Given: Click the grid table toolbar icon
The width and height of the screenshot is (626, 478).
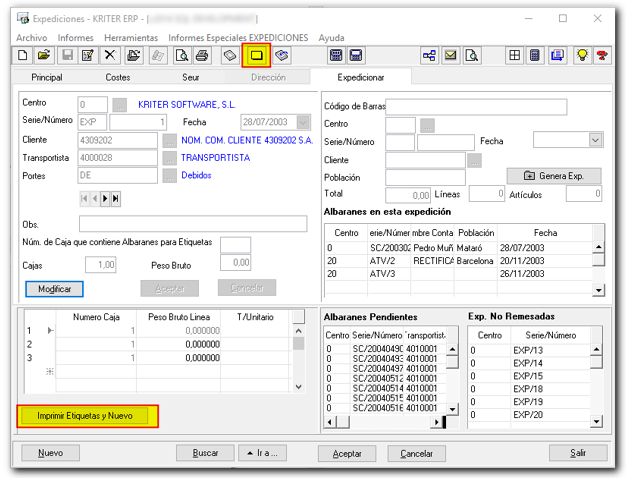Looking at the screenshot, I should [515, 56].
